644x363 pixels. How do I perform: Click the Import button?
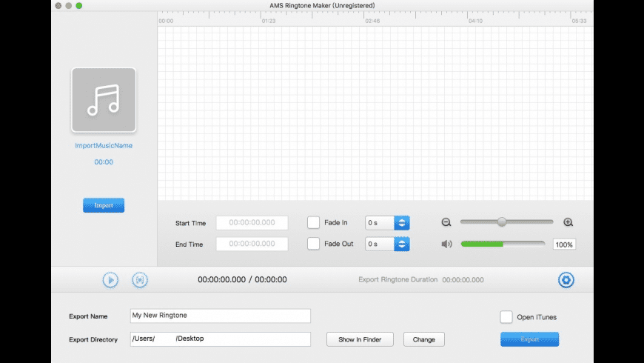(104, 205)
